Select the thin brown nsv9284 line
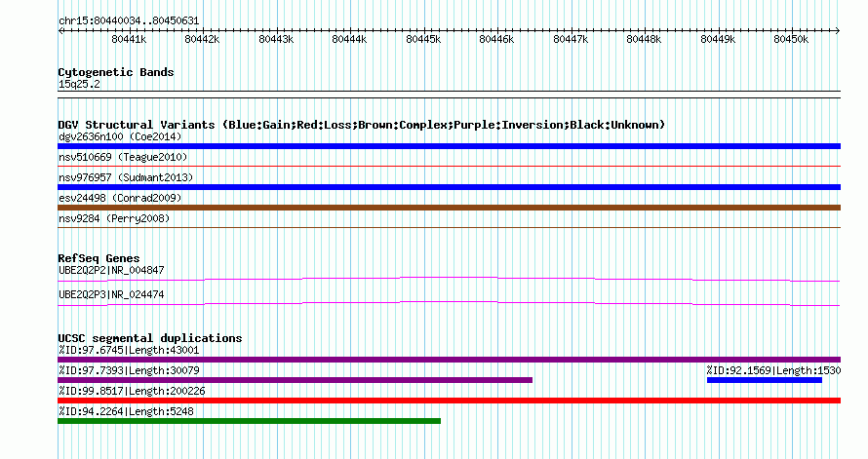Image resolution: width=868 pixels, height=459 pixels. 449,227
